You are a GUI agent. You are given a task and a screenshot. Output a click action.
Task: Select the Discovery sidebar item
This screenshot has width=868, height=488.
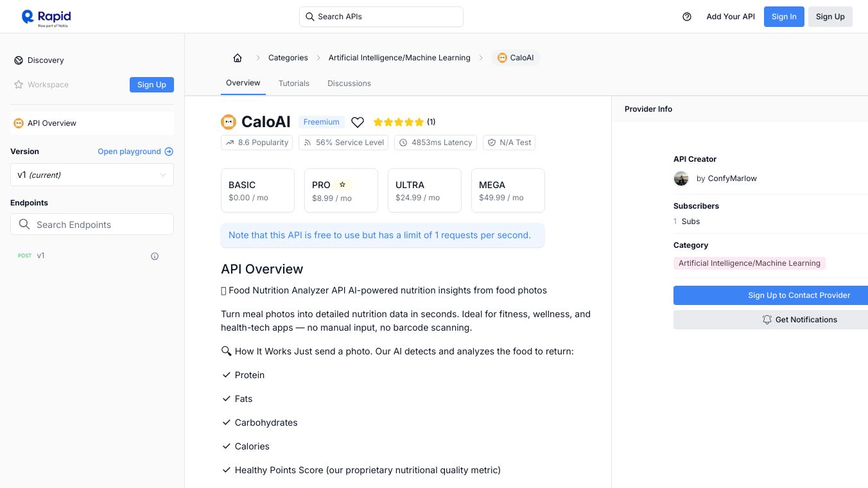click(x=46, y=60)
